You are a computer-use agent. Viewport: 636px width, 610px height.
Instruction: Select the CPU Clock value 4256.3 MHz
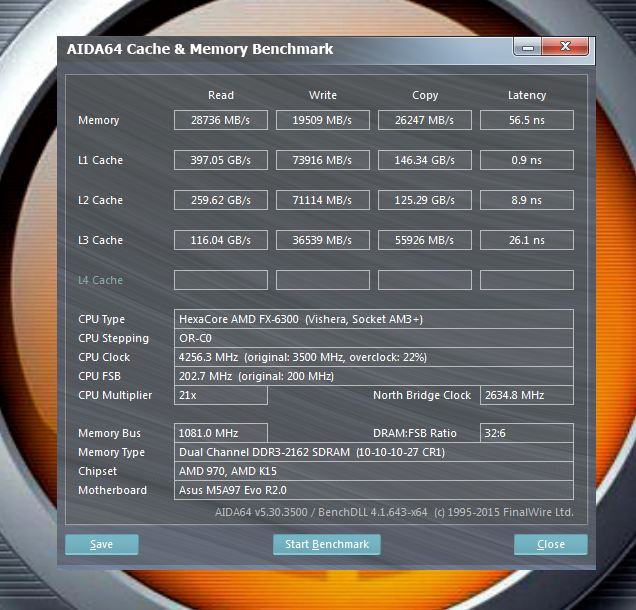coord(374,357)
